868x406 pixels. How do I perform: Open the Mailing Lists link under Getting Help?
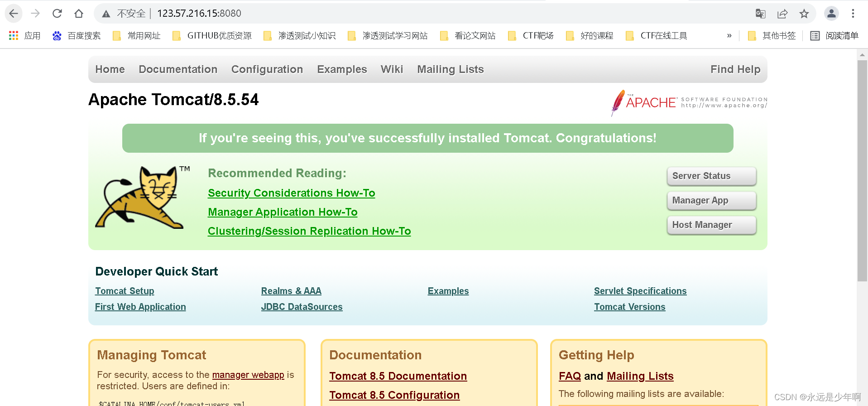pyautogui.click(x=640, y=376)
